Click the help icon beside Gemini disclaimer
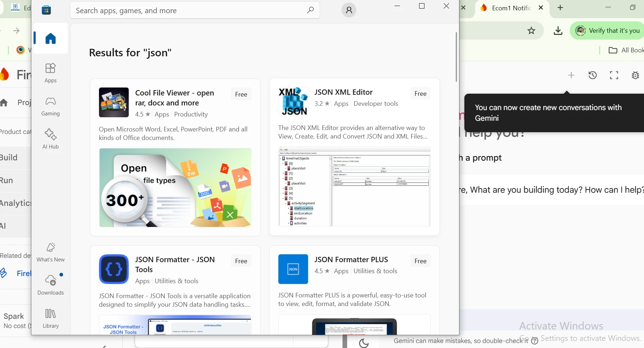 pos(535,341)
